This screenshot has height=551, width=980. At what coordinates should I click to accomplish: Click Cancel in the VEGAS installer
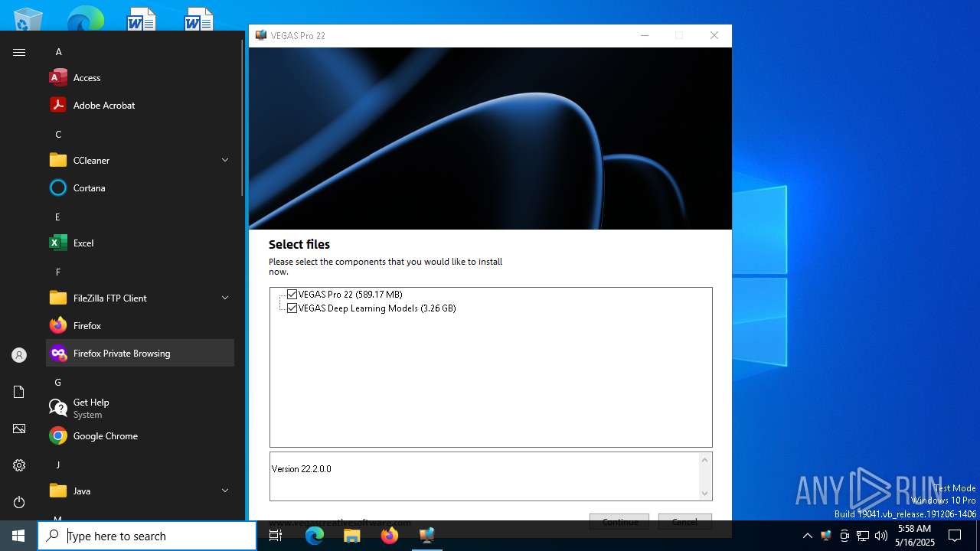[x=684, y=521]
